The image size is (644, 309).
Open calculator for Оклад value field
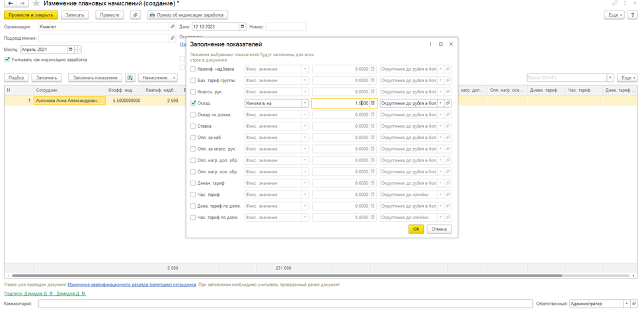[x=373, y=103]
